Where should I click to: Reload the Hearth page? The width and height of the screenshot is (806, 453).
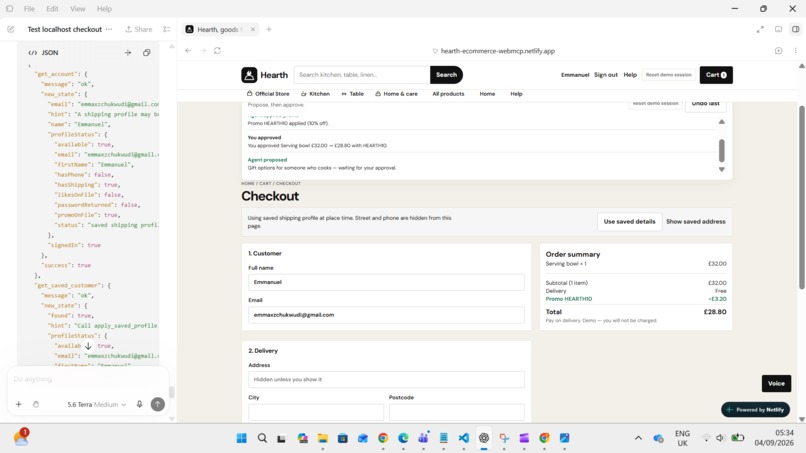tap(217, 50)
